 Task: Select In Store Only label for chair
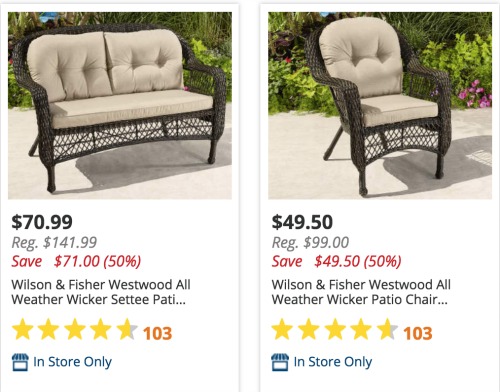[333, 362]
